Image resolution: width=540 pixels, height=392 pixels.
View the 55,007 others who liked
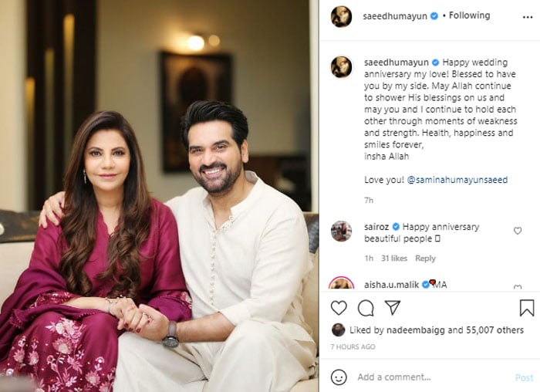494,330
